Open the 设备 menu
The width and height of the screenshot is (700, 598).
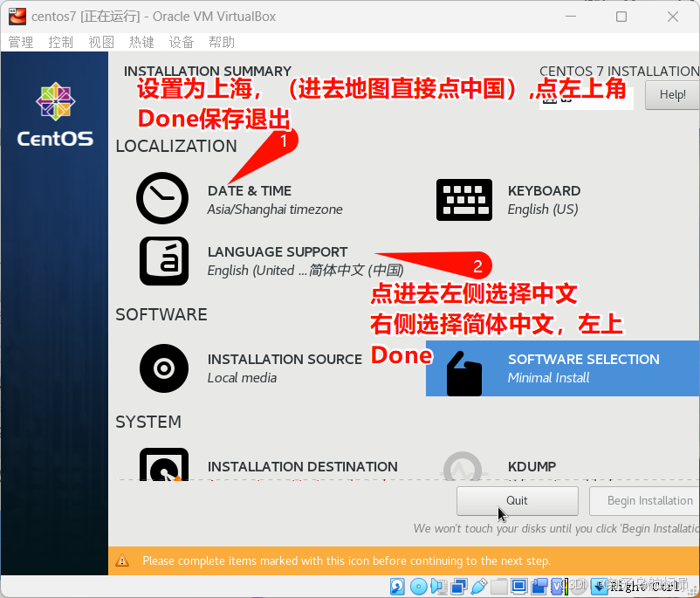pyautogui.click(x=182, y=43)
